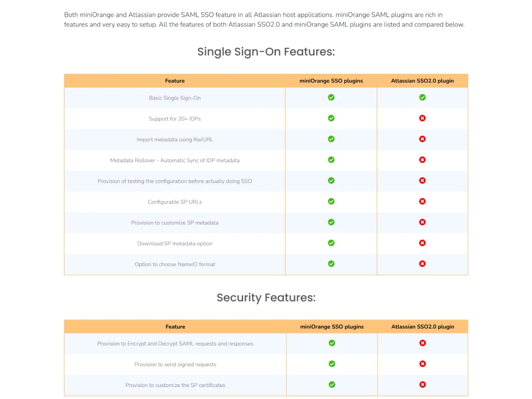Click Provision to Encrypt and Decrypt SAML requests text
This screenshot has width=532, height=399.
(x=175, y=344)
